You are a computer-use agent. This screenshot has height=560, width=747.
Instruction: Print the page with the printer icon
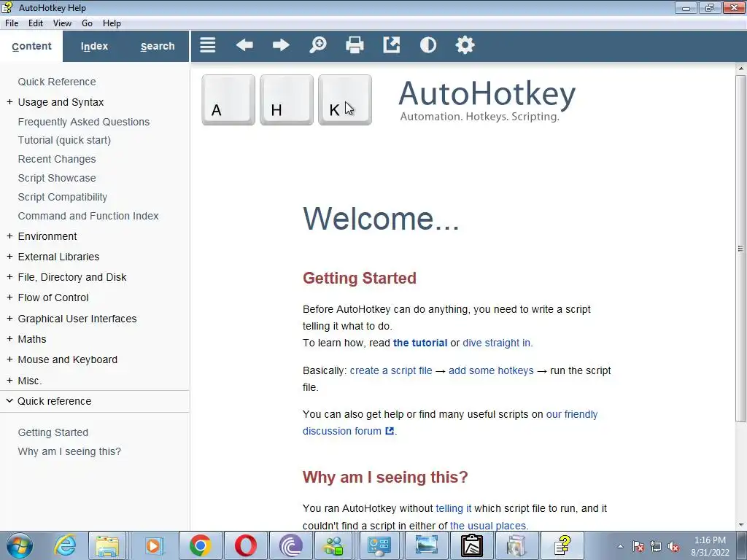(355, 45)
